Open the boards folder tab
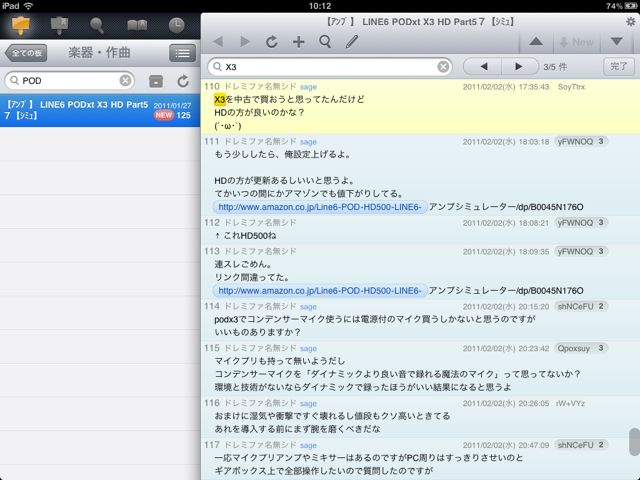 coord(20,26)
